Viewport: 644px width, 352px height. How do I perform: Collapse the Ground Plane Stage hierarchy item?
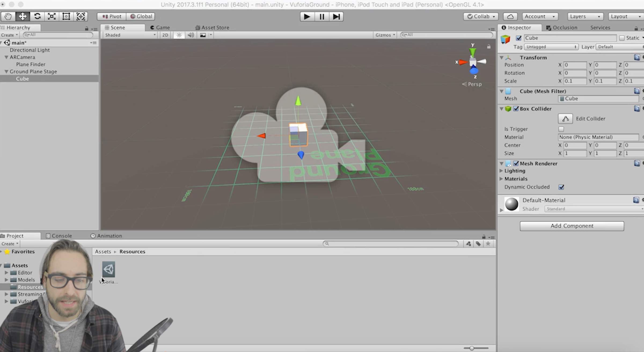pos(6,71)
